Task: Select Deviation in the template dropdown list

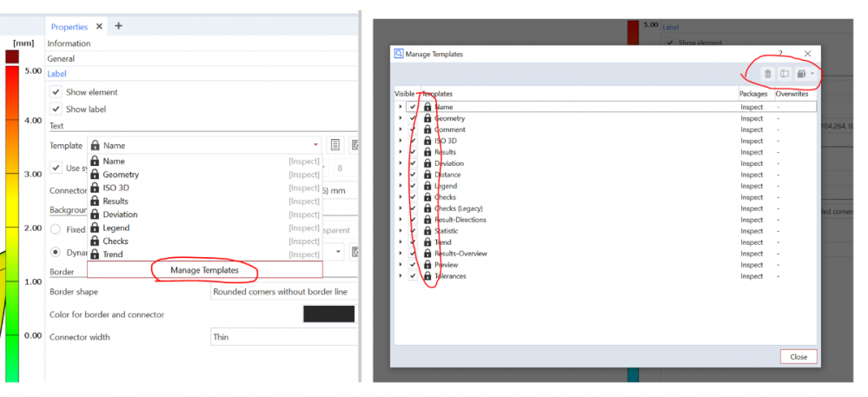Action: [205, 215]
